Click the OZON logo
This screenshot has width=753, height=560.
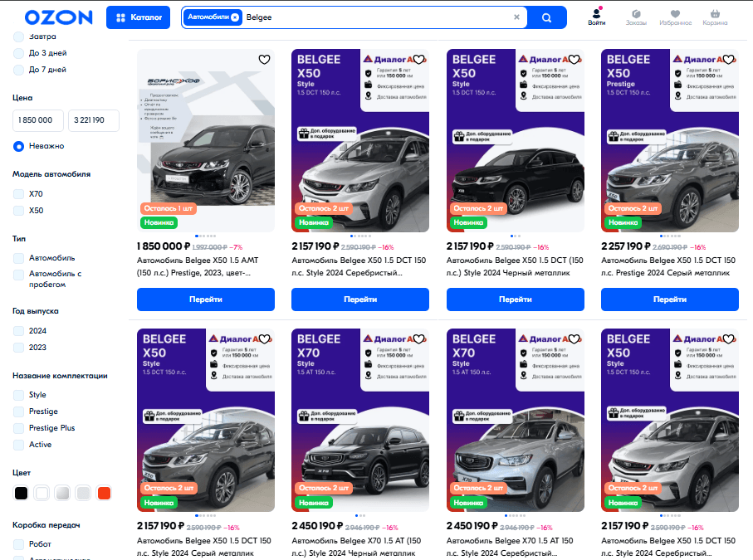coord(58,17)
